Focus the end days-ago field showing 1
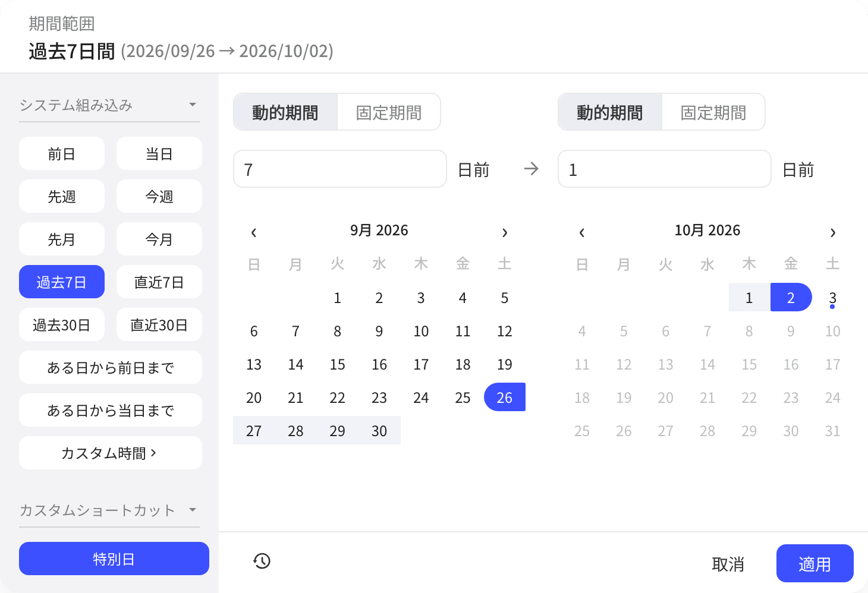 tap(665, 169)
